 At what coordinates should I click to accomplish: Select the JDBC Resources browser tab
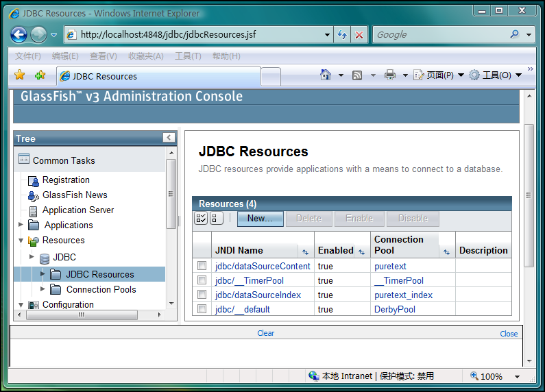pyautogui.click(x=159, y=76)
